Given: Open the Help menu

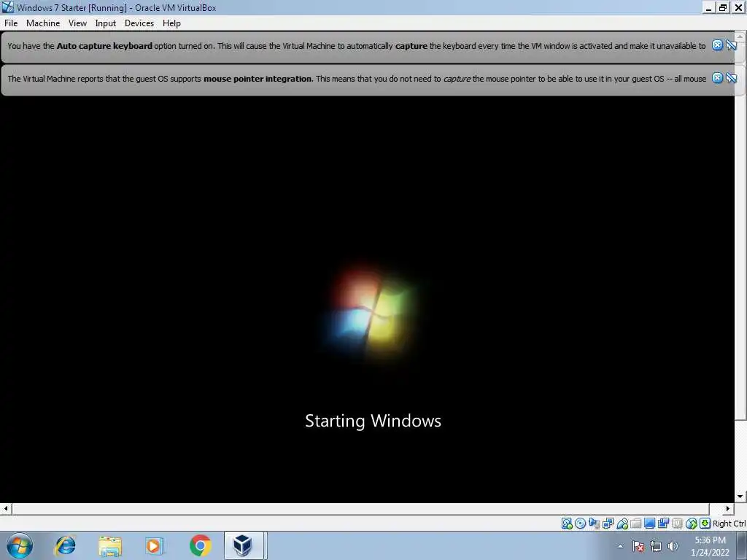Looking at the screenshot, I should (x=171, y=23).
